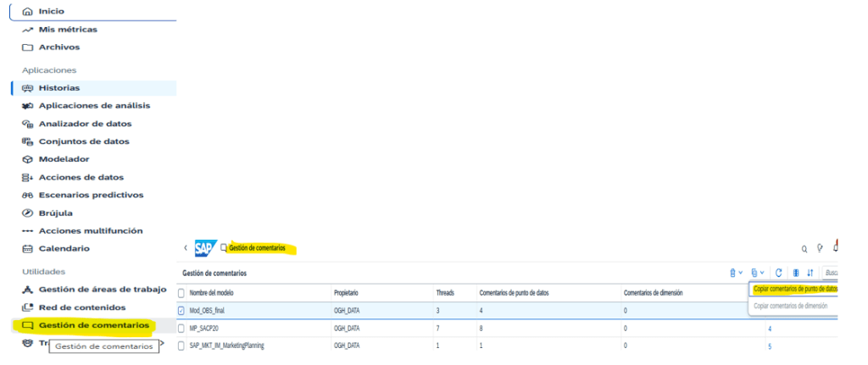The image size is (868, 365).
Task: Open Gestión de comentarios in sidebar
Action: coord(93,325)
